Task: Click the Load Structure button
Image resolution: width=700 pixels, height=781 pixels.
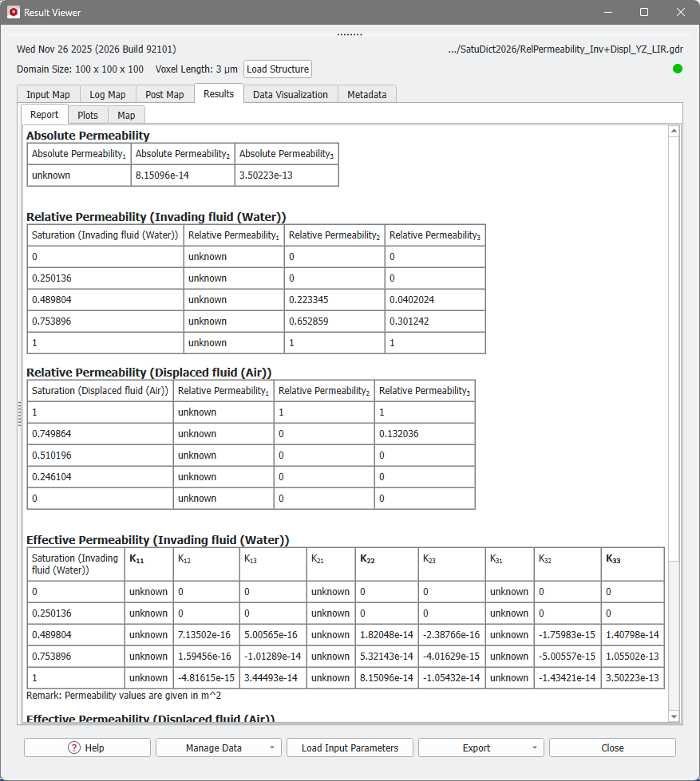Action: click(277, 69)
